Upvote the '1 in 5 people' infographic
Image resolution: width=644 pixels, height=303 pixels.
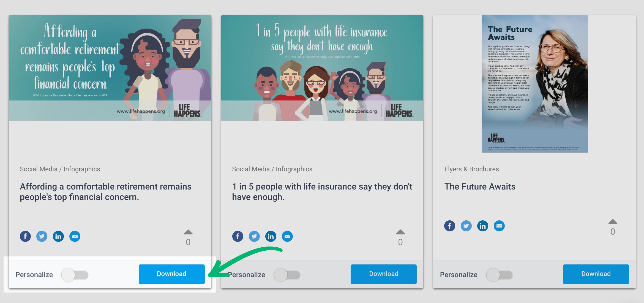tap(400, 232)
